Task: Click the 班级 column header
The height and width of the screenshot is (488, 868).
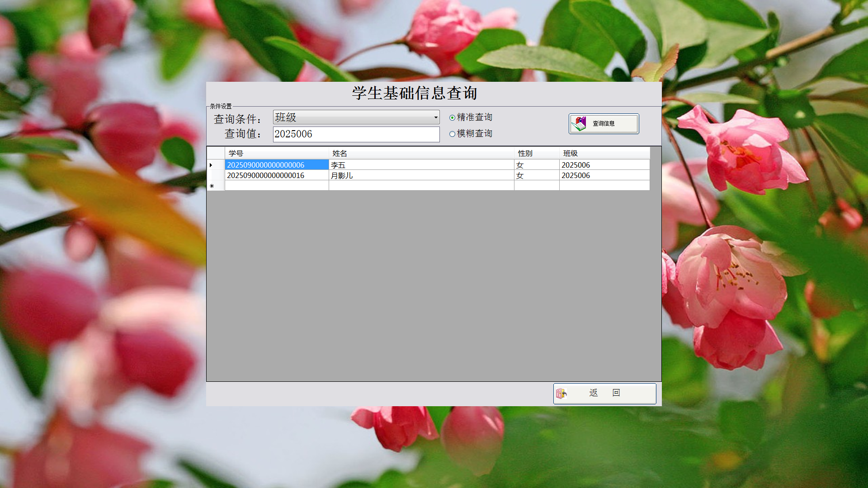Action: pos(604,153)
